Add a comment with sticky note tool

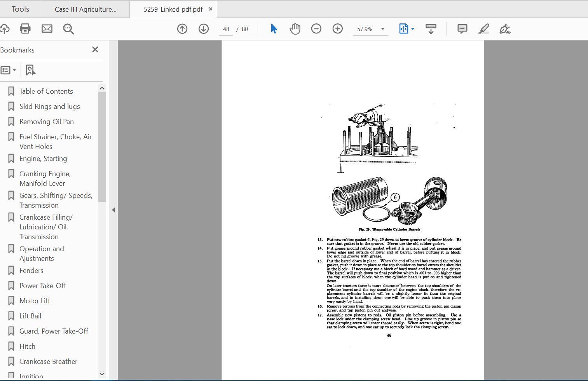(462, 29)
